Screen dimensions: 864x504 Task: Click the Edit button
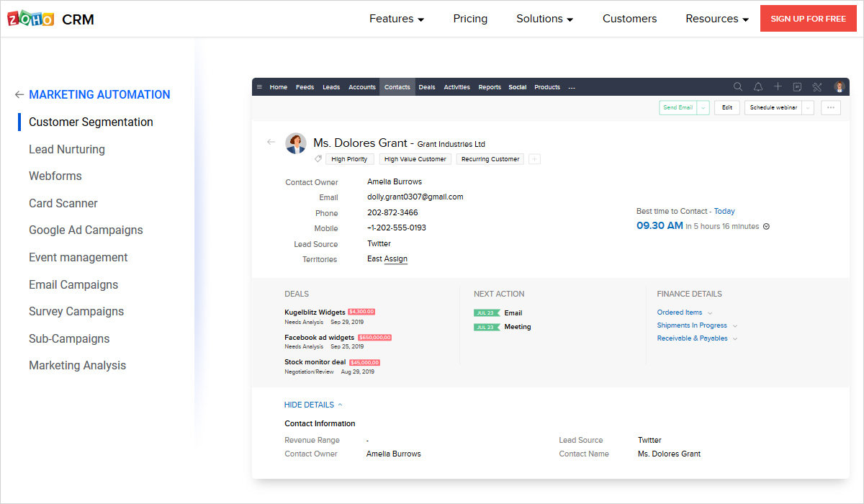tap(727, 107)
